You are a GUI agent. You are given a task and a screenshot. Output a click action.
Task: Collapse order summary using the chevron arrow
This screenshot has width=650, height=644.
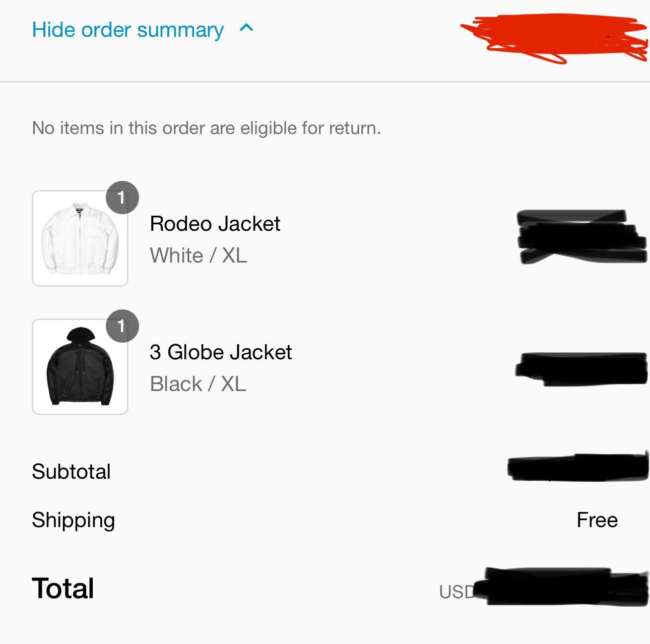pos(246,28)
